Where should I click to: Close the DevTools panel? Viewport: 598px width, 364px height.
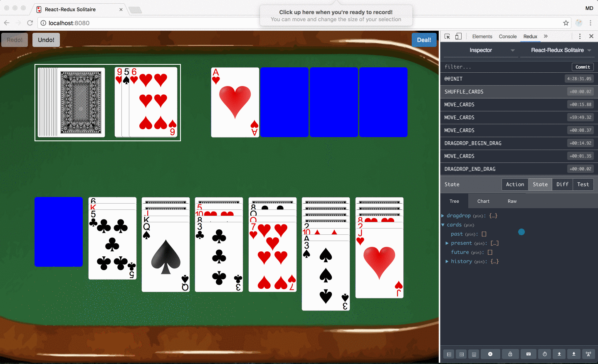[x=591, y=36]
